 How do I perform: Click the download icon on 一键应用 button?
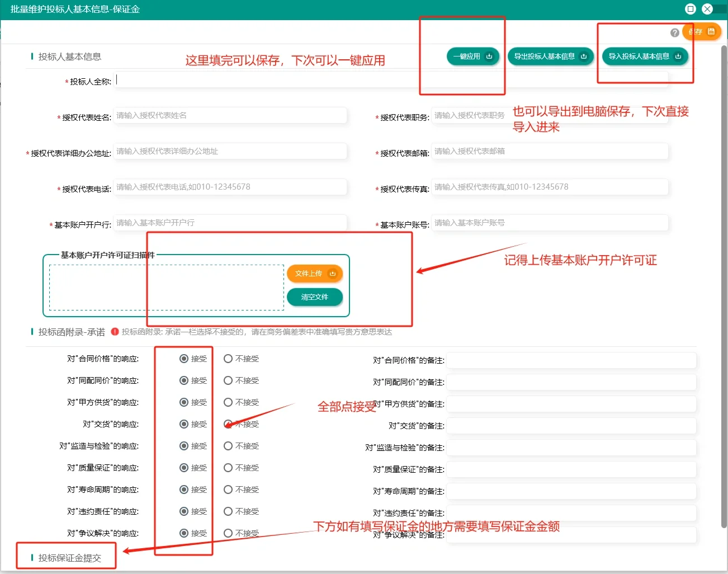pyautogui.click(x=489, y=57)
